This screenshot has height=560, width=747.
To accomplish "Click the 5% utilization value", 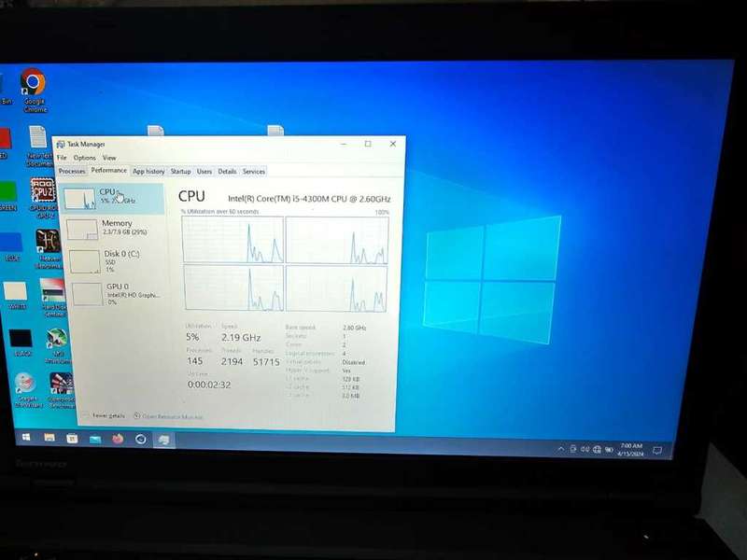I will point(192,337).
